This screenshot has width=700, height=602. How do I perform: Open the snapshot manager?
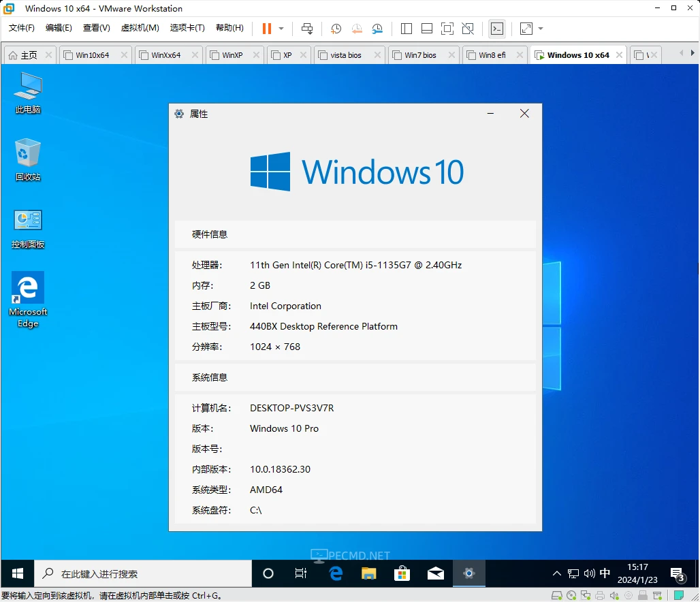(377, 29)
